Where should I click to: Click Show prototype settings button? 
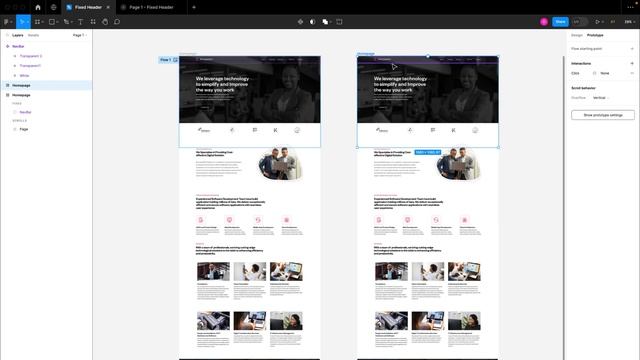pyautogui.click(x=603, y=115)
